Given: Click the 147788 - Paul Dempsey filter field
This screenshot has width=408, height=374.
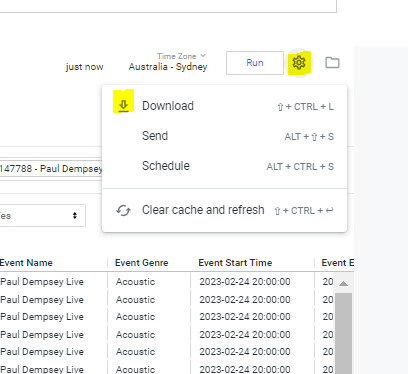Looking at the screenshot, I should click(x=51, y=169).
